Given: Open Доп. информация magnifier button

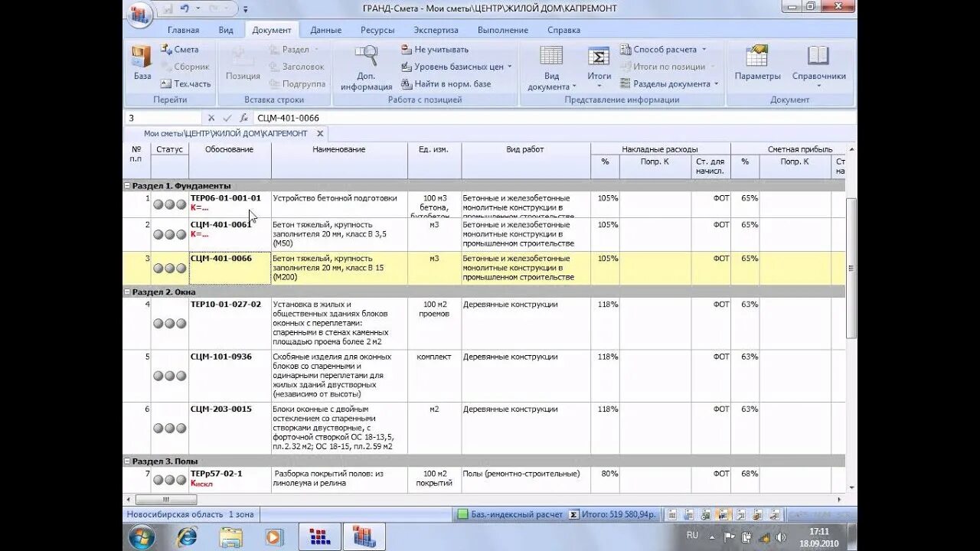Looking at the screenshot, I should (366, 68).
